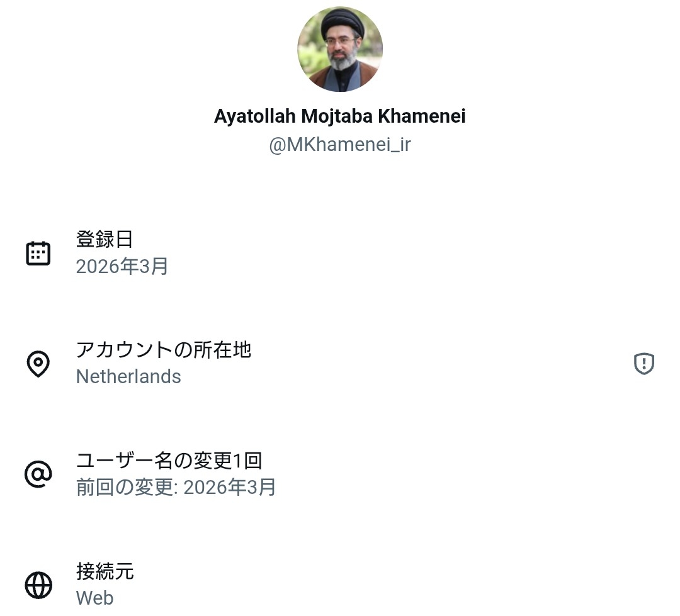This screenshot has width=680, height=616.
Task: Tap the shield warning icon next to Netherlands
Action: click(x=643, y=364)
